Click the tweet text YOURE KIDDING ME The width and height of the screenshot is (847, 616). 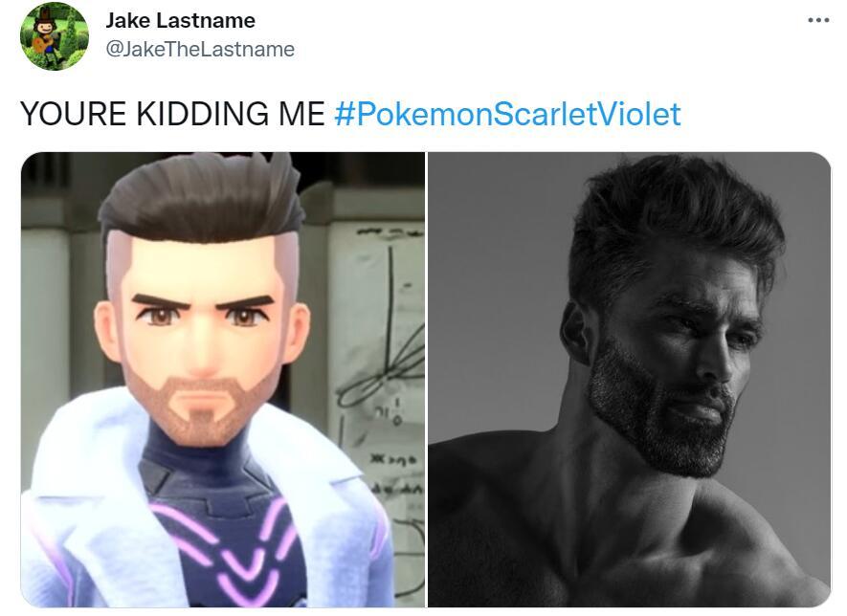point(172,114)
